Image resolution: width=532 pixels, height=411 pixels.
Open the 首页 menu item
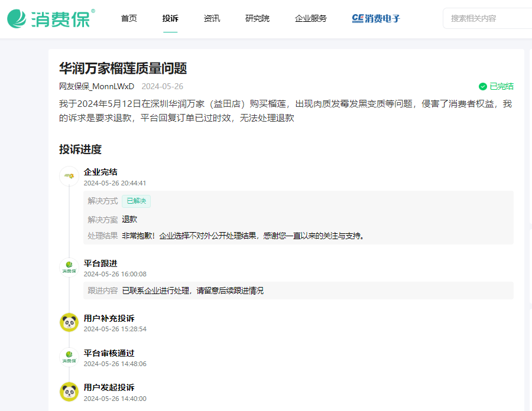coord(129,18)
